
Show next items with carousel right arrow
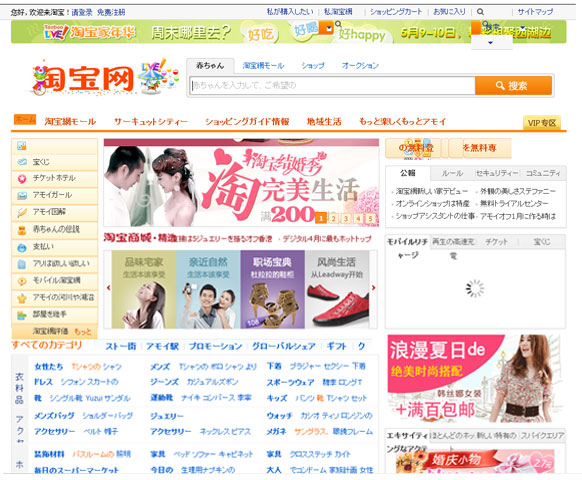click(373, 288)
